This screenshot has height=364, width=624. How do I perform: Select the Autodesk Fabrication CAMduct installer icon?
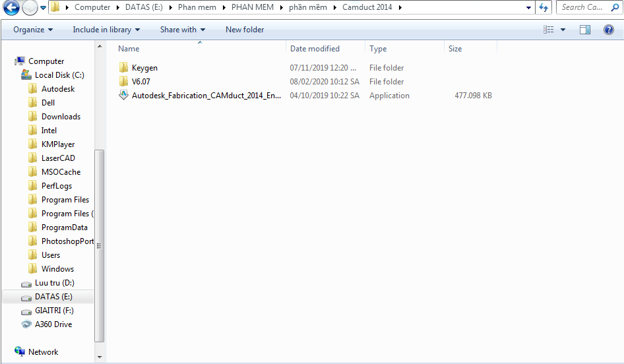123,95
